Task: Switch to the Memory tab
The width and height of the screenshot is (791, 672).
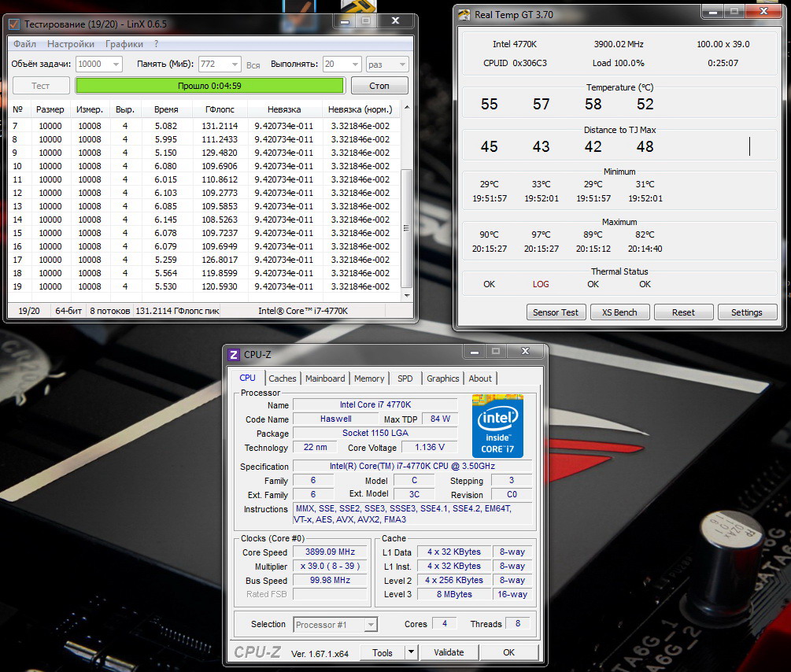Action: 369,378
